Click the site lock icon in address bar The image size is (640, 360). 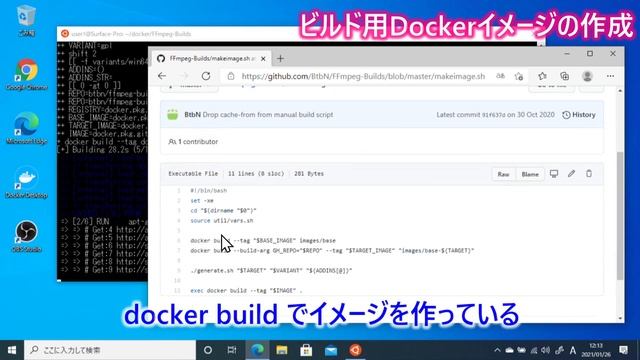[231, 76]
